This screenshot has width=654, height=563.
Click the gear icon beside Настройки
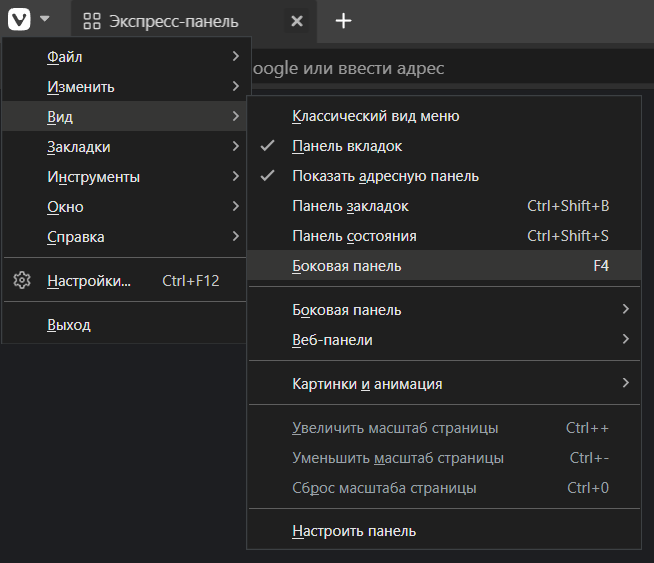click(22, 281)
